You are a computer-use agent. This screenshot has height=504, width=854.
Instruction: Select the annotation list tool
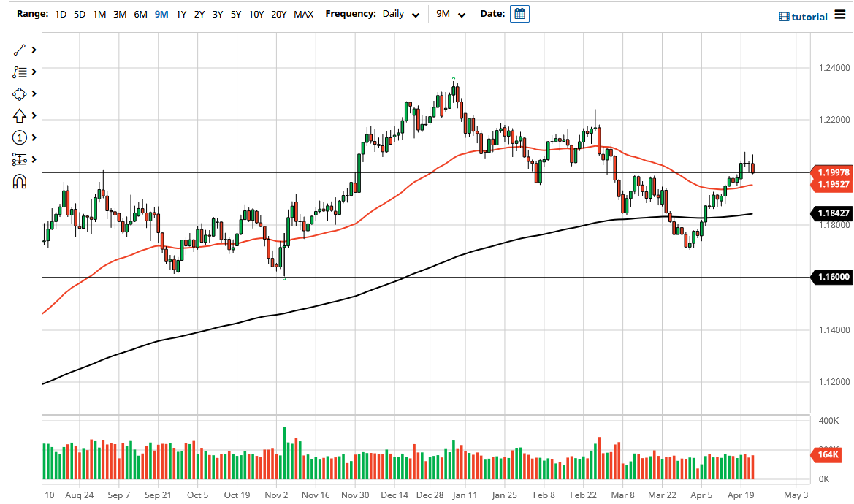point(20,72)
